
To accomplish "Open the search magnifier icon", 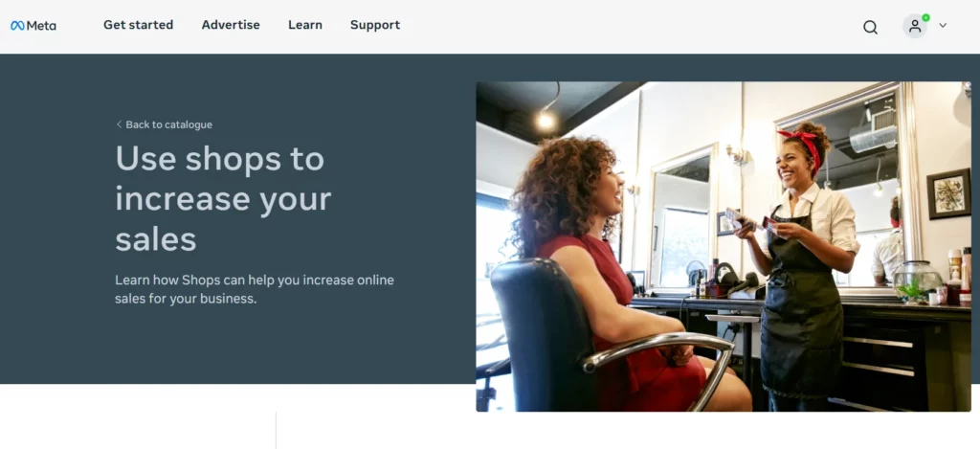I will coord(870,27).
